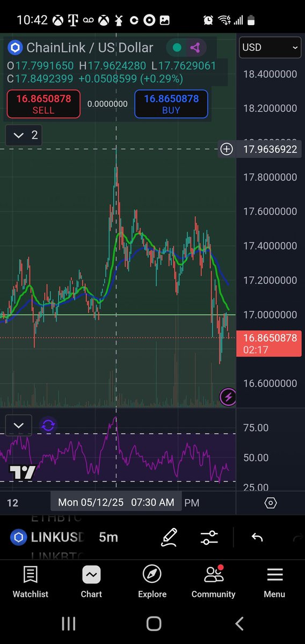Screen dimensions: 305x644
Task: Tap the red SELL 16.8650878 button
Action: pyautogui.click(x=43, y=104)
